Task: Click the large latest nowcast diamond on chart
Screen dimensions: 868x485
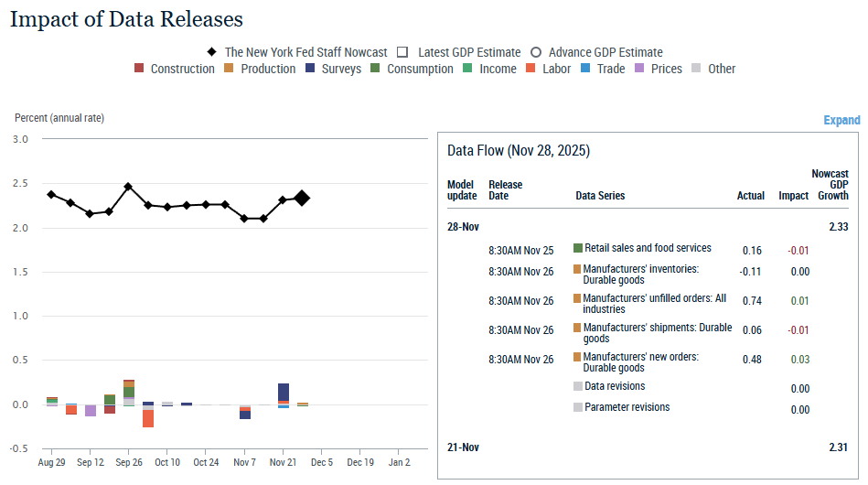Action: tap(302, 198)
